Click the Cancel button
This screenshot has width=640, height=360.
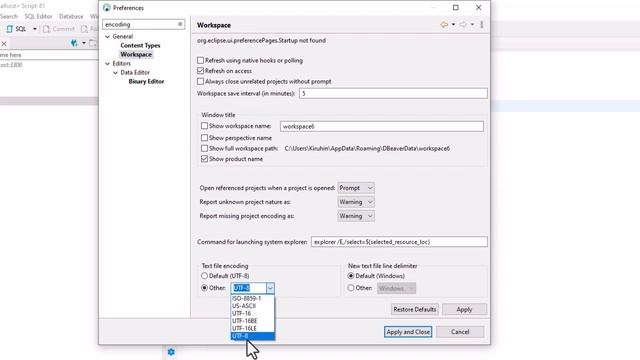[460, 332]
